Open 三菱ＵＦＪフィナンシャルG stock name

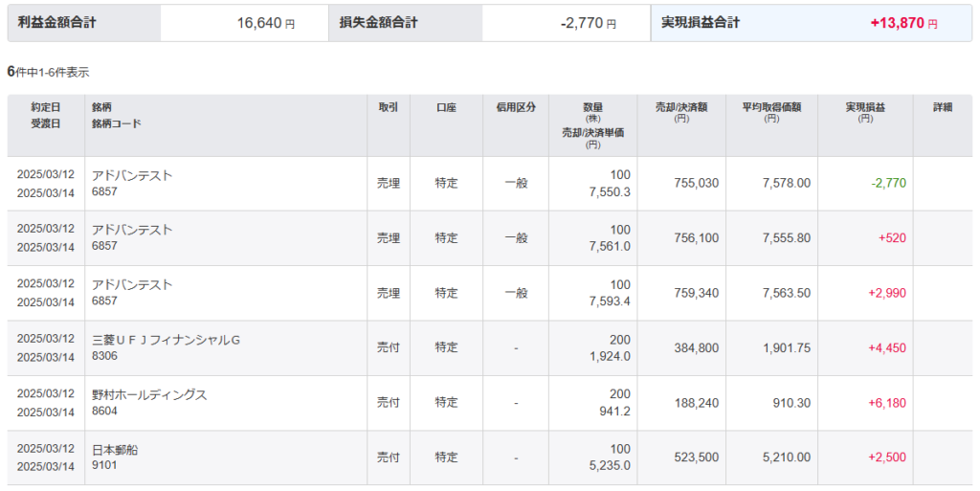point(166,340)
